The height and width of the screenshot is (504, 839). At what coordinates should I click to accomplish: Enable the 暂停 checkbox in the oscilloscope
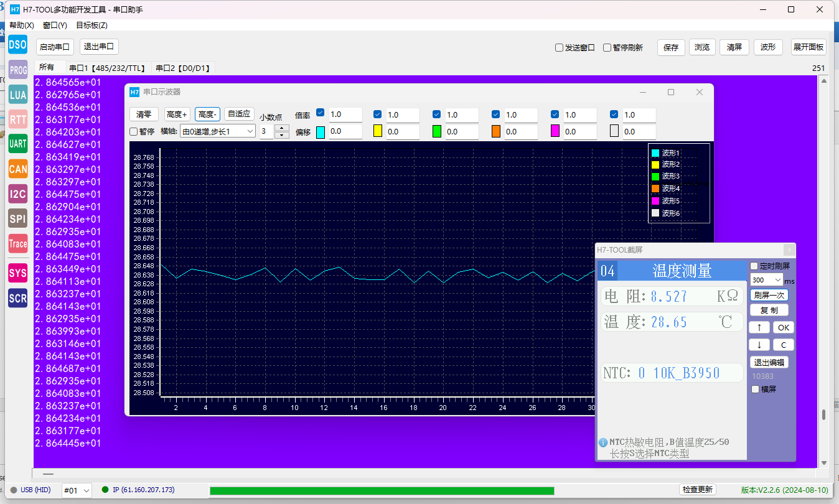click(133, 131)
